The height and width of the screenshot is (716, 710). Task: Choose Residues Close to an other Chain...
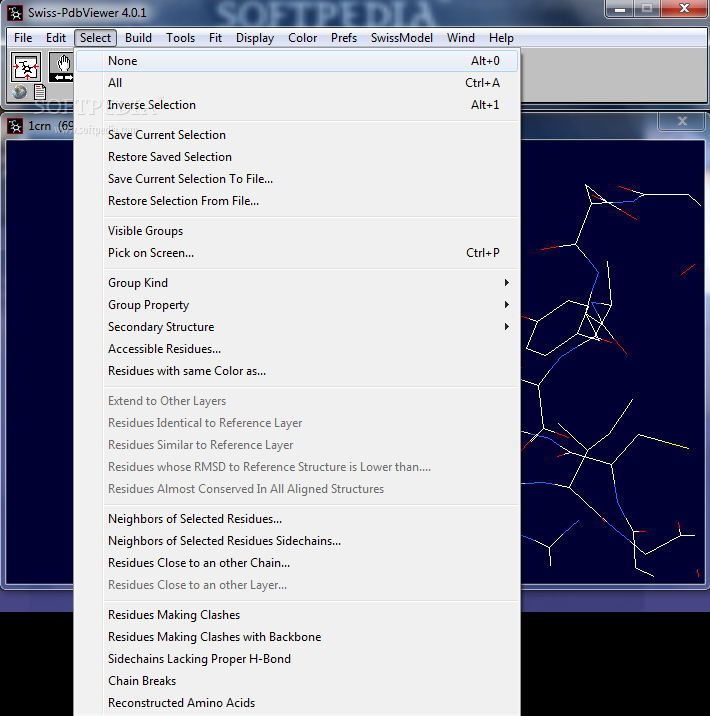point(297,562)
